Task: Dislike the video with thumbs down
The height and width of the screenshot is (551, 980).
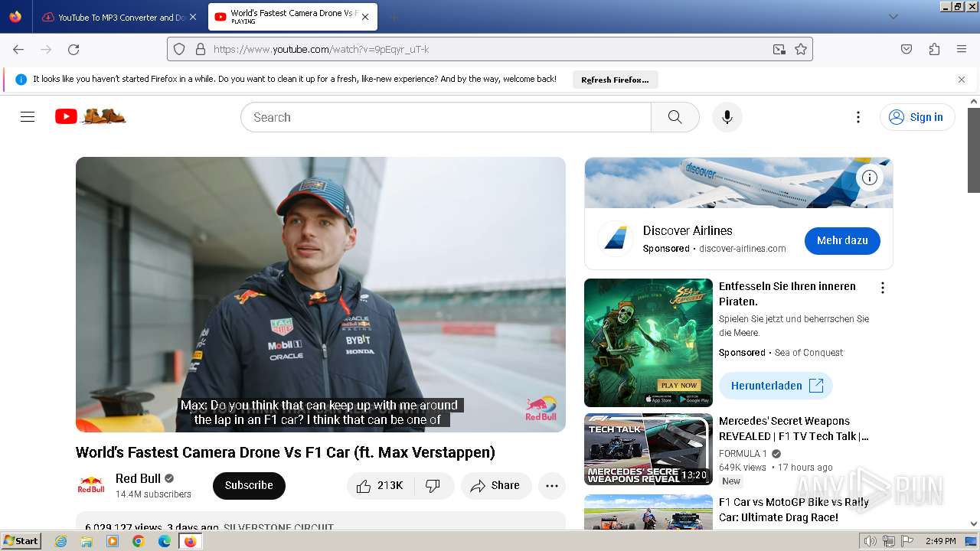Action: pos(433,486)
